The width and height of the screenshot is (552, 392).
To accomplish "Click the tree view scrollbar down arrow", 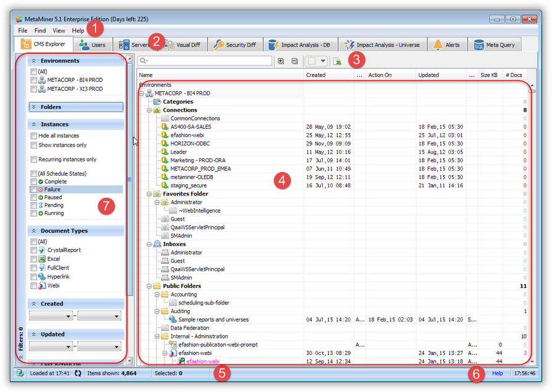I will tap(532, 361).
